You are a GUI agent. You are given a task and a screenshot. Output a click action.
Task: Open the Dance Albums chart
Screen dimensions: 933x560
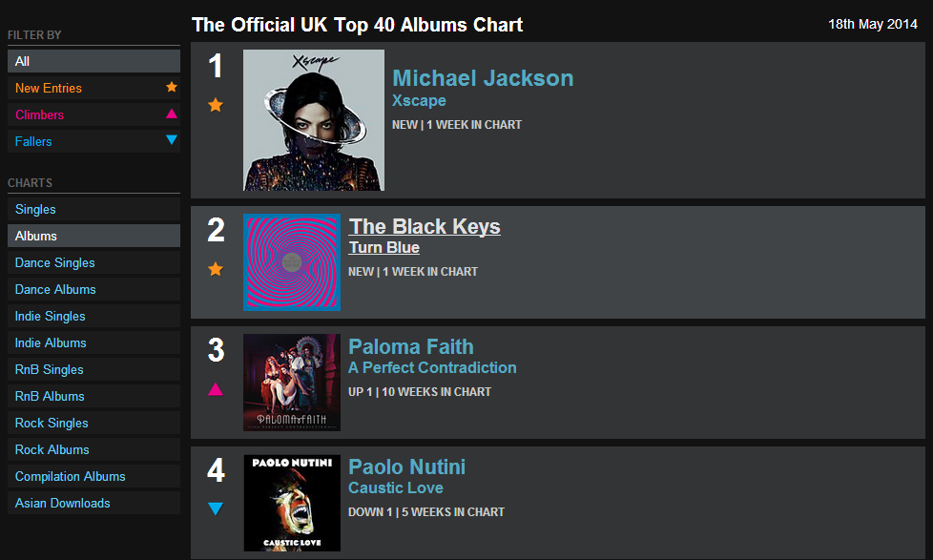(x=55, y=289)
